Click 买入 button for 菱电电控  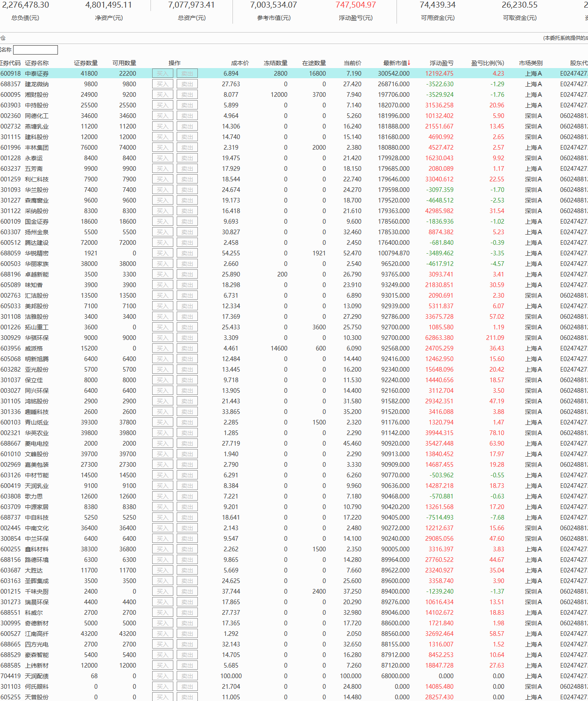tap(163, 444)
